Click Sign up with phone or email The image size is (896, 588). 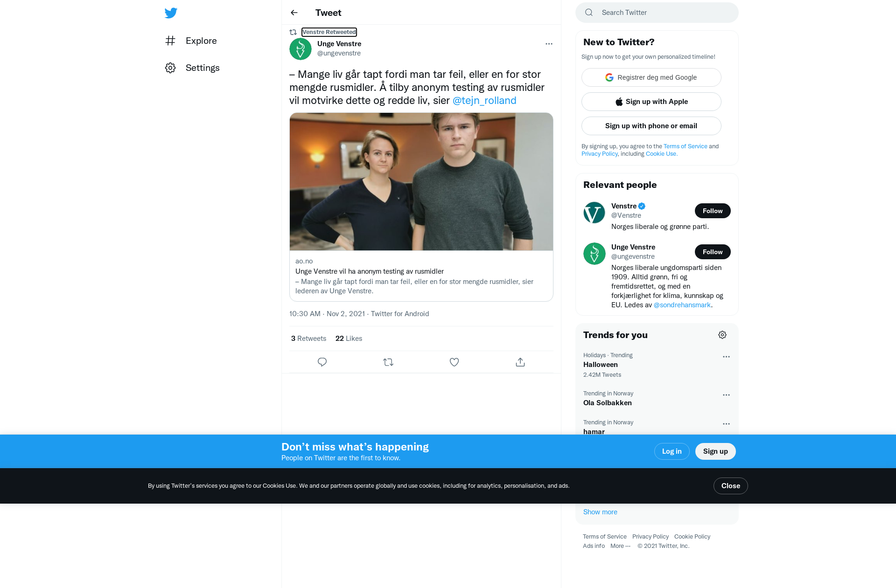click(x=651, y=126)
